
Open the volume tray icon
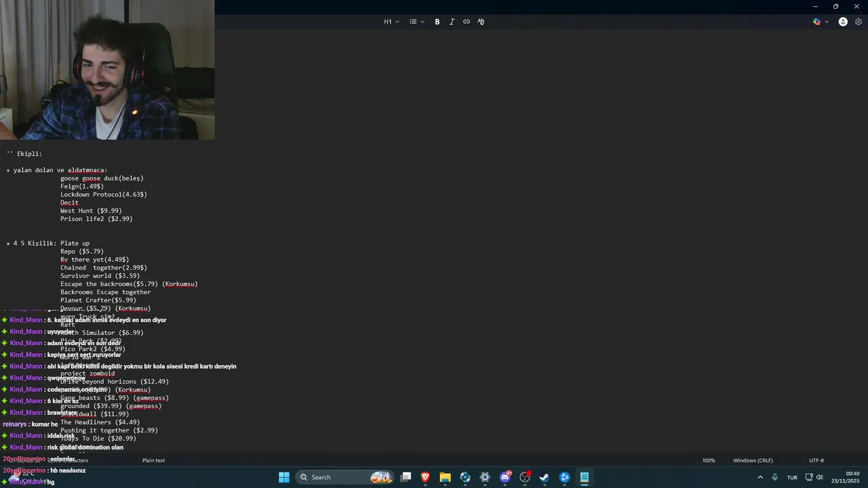click(820, 477)
